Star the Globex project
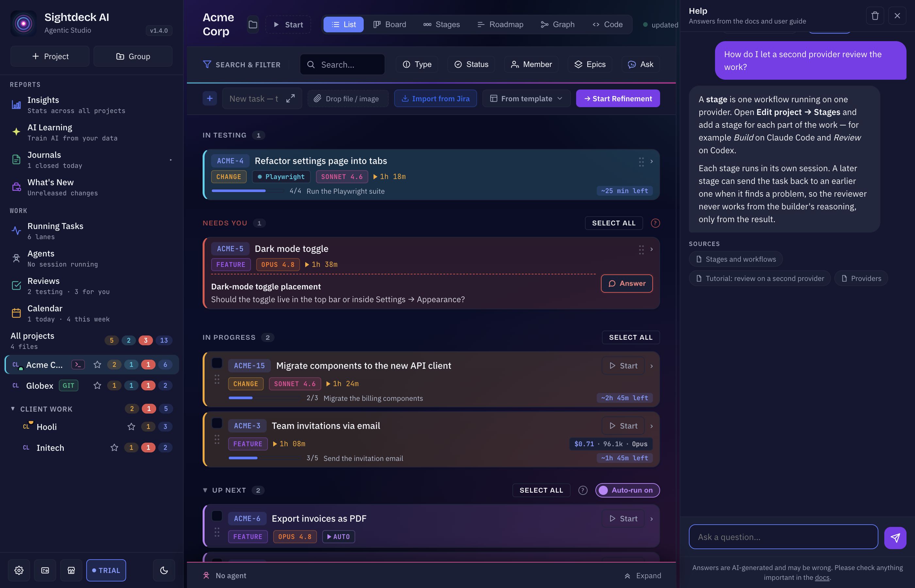Screen dimensions: 915x588 click(97, 385)
